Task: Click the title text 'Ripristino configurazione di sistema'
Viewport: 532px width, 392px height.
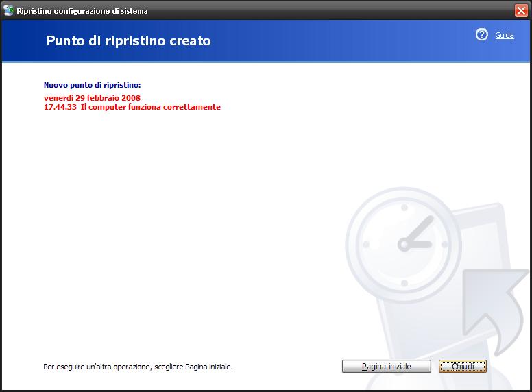Action: click(82, 11)
